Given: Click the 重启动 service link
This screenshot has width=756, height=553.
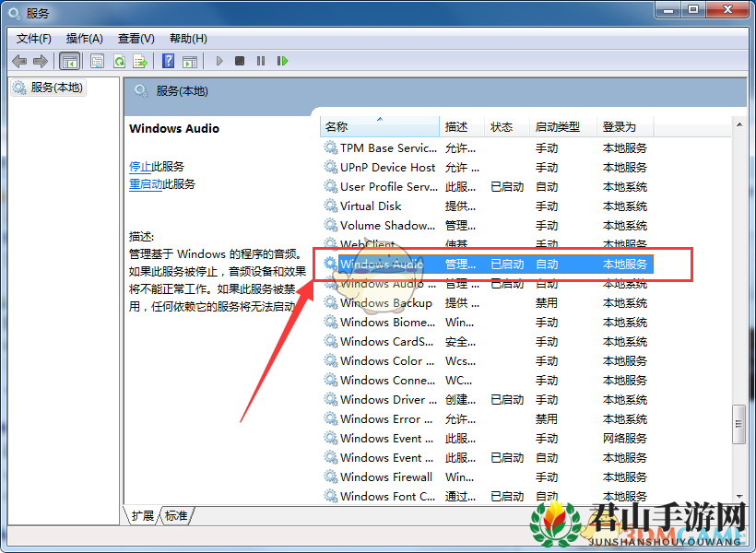Looking at the screenshot, I should 146,184.
